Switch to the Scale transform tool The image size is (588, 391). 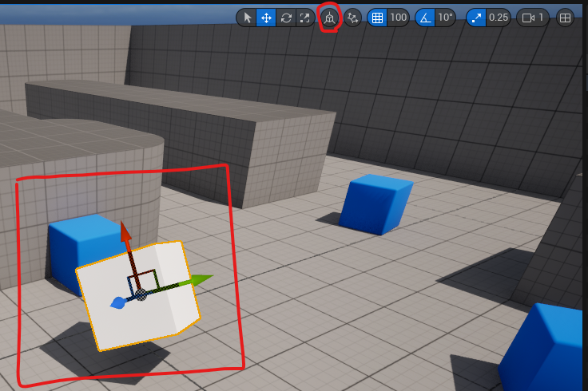tap(304, 18)
